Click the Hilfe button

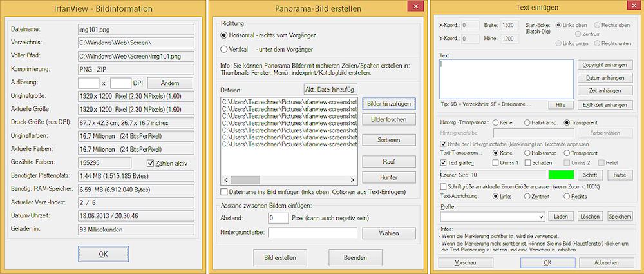(561, 105)
